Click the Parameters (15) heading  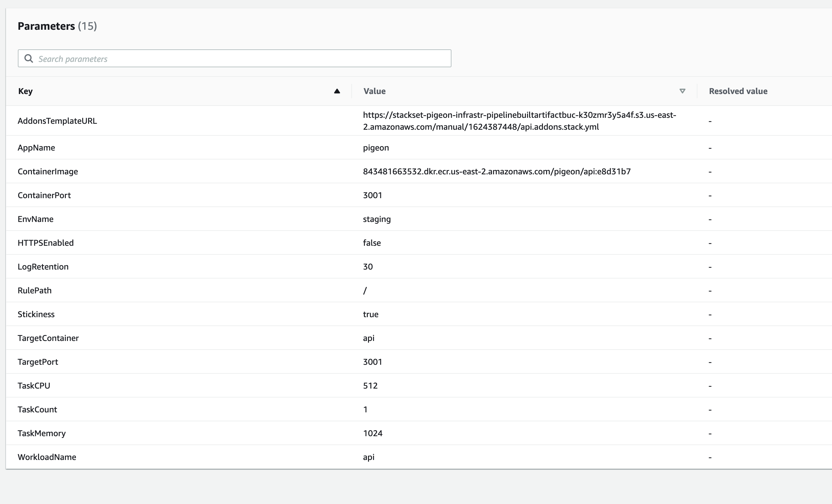pos(57,26)
